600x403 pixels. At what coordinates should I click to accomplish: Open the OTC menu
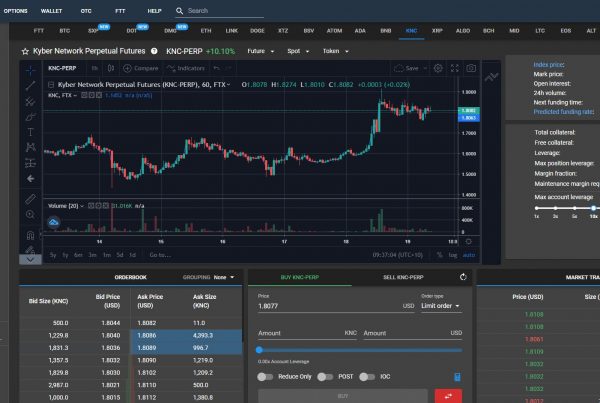coord(86,11)
